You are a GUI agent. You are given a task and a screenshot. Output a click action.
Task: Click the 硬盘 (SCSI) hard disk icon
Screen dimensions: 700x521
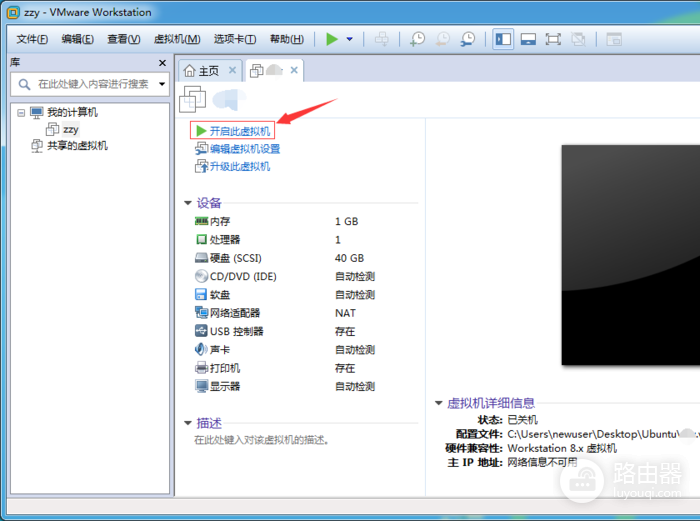201,258
